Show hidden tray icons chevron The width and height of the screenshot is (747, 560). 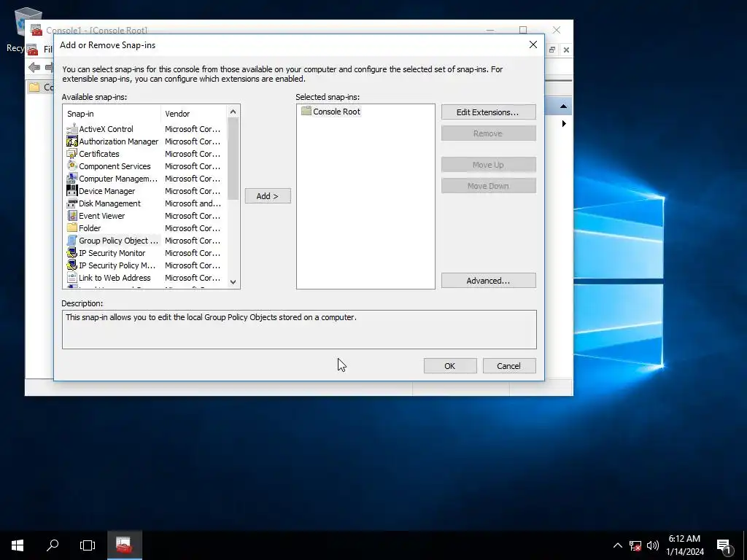617,545
